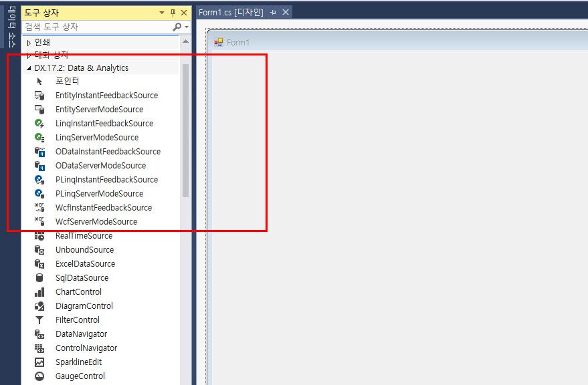The height and width of the screenshot is (385, 588).
Task: Click the FilterControl funnel icon
Action: 39,319
